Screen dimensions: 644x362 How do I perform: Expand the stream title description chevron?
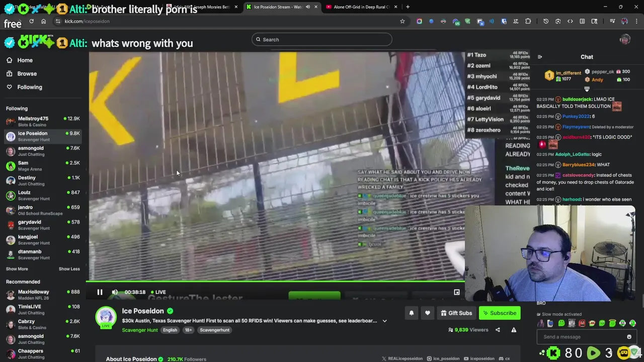point(385,321)
